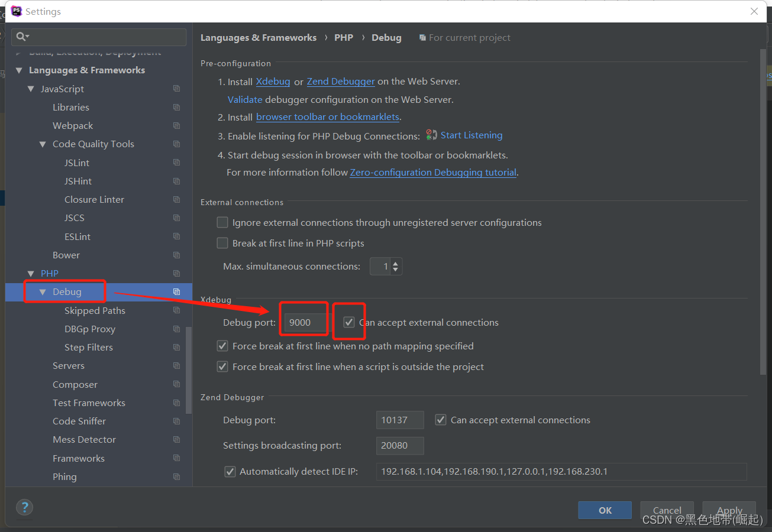Click the Max simultaneous connections spinner arrows
772x532 pixels.
click(396, 267)
